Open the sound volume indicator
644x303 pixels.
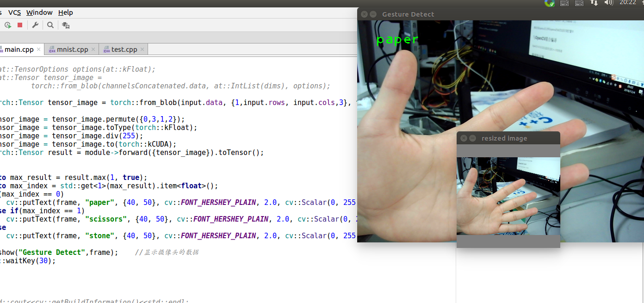click(x=608, y=3)
